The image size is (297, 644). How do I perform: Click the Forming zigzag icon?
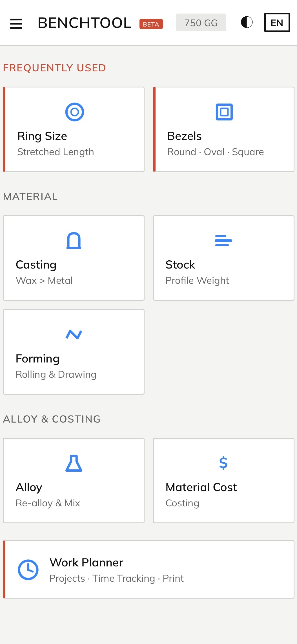click(x=74, y=335)
